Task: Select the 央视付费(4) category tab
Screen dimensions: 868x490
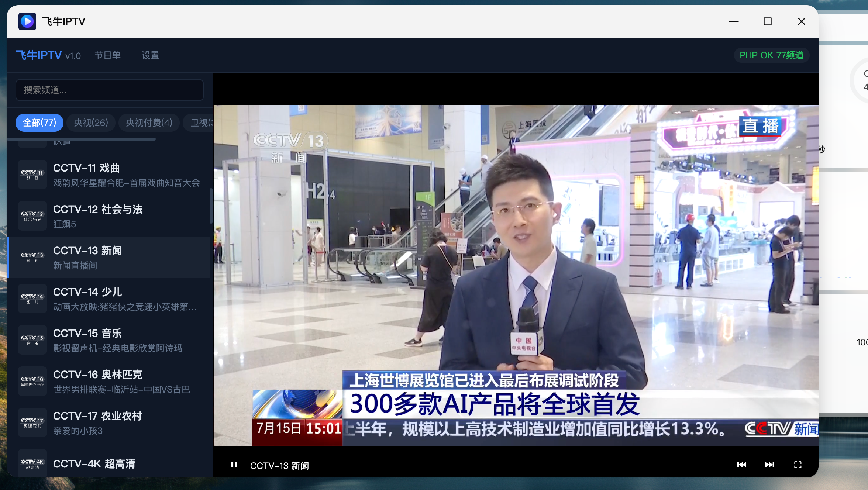Action: pyautogui.click(x=149, y=122)
